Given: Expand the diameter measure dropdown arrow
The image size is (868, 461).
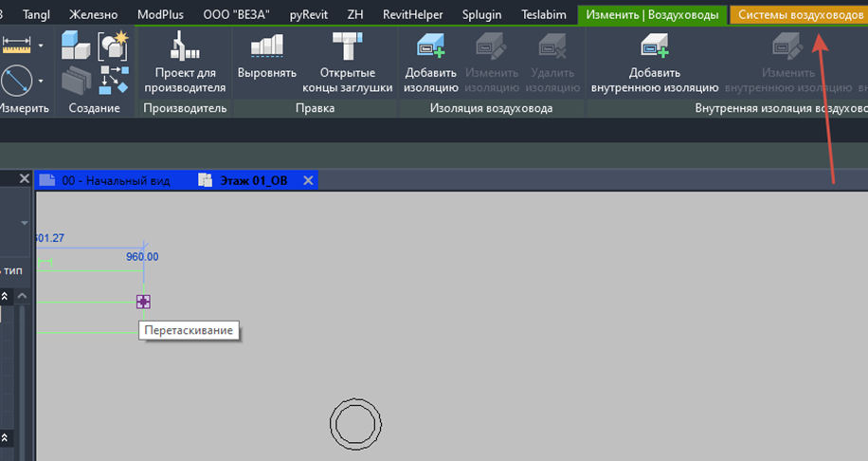Looking at the screenshot, I should click(41, 81).
